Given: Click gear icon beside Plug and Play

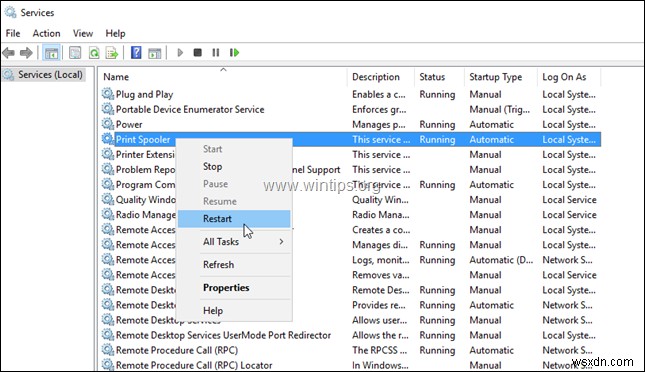Looking at the screenshot, I should click(x=108, y=94).
